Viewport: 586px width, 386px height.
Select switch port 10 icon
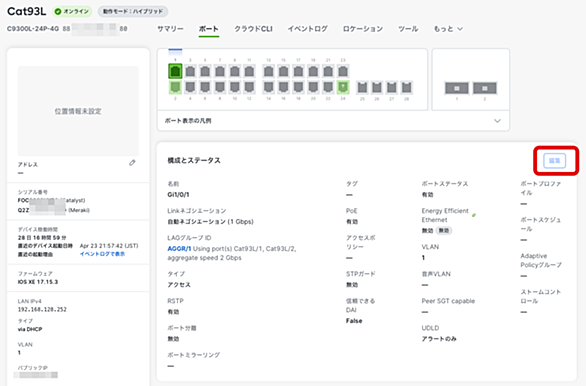[235, 87]
